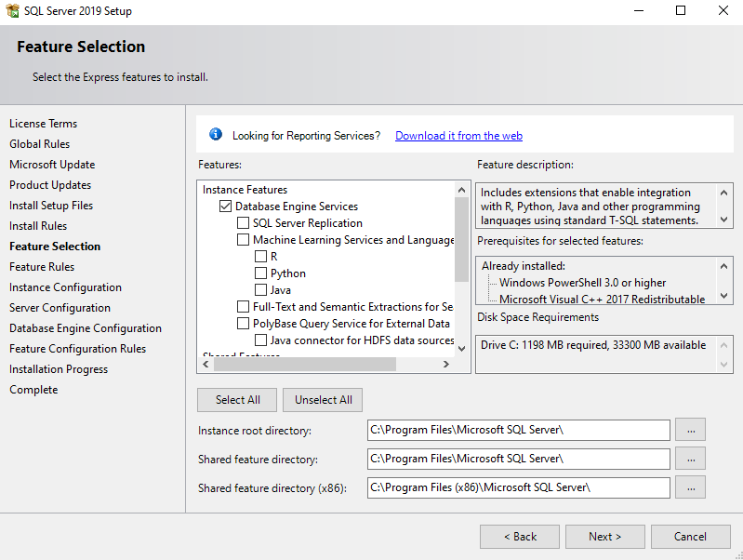This screenshot has height=560, width=743.
Task: Select the Feature Rules step
Action: tap(42, 266)
